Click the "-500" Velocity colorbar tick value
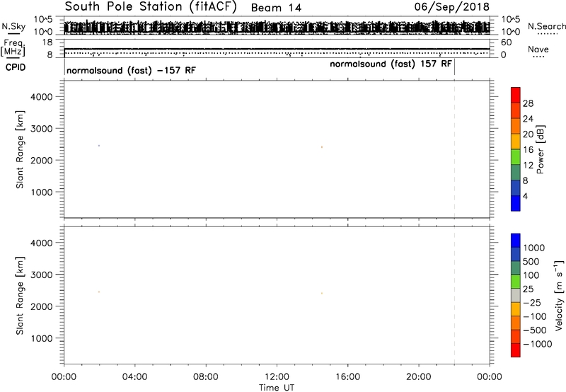The height and width of the screenshot is (392, 566). click(535, 330)
